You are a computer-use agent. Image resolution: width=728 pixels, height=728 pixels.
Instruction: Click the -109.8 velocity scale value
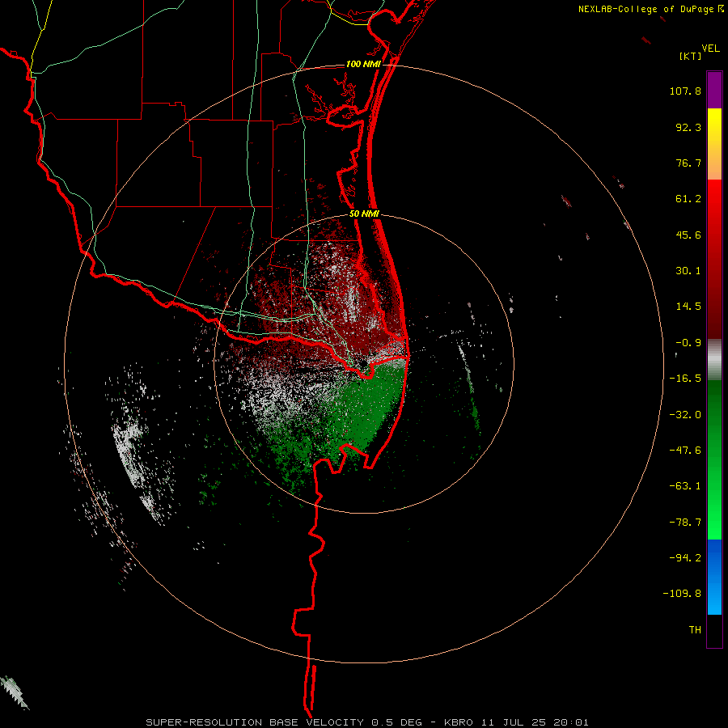(x=682, y=594)
